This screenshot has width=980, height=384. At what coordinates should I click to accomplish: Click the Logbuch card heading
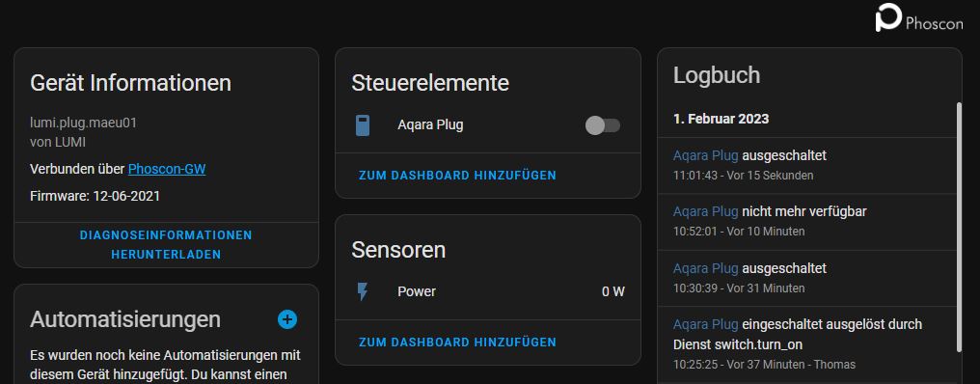pyautogui.click(x=717, y=75)
